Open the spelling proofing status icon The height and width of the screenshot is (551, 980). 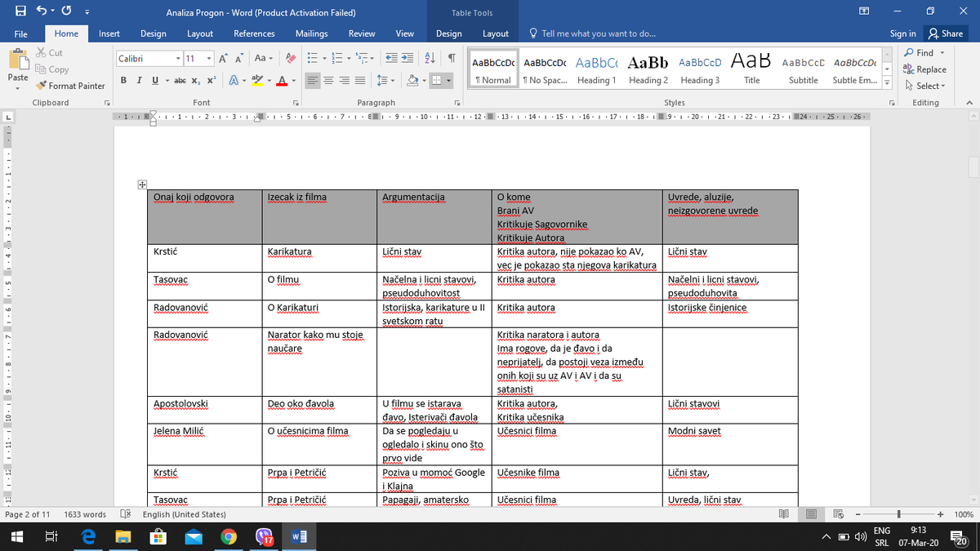[125, 514]
